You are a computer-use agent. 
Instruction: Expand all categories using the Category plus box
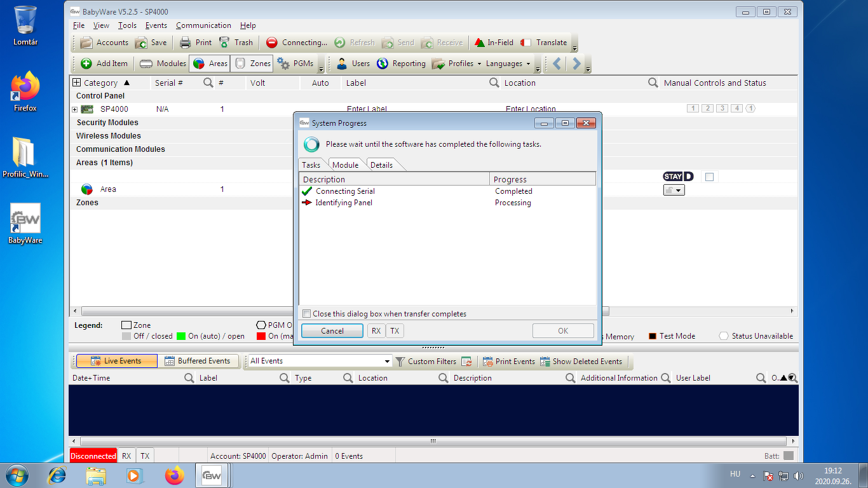(x=77, y=83)
